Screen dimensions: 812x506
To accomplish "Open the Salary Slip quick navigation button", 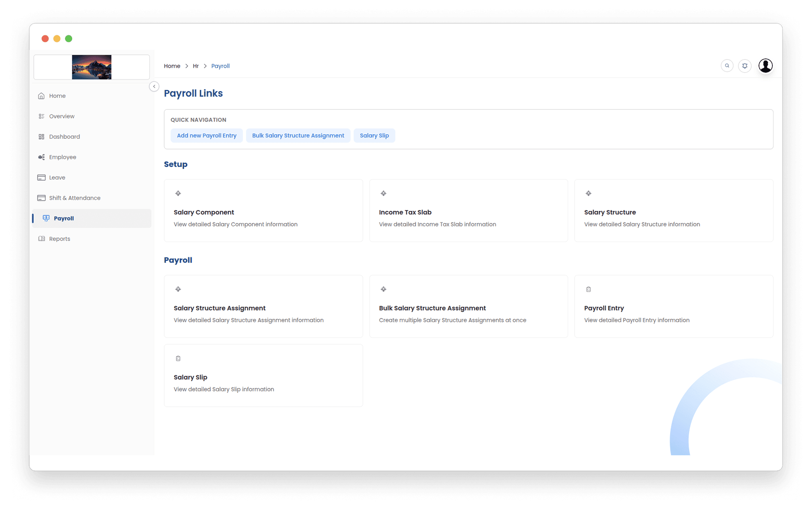I will [374, 135].
